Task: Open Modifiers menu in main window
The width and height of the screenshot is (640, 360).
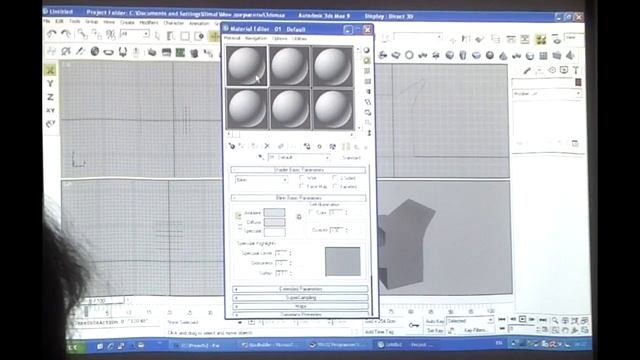Action: tap(149, 22)
